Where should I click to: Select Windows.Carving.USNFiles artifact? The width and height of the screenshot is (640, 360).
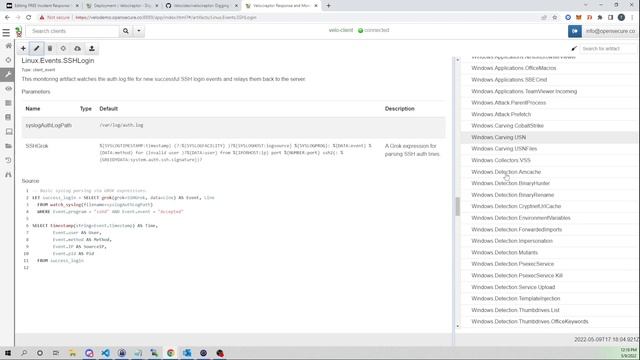point(504,149)
